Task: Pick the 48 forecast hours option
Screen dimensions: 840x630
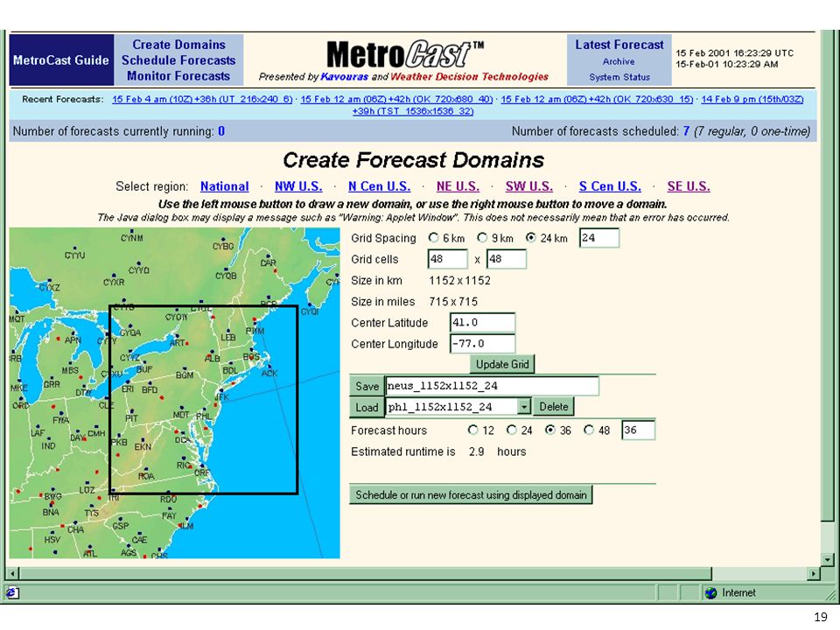Action: 589,430
